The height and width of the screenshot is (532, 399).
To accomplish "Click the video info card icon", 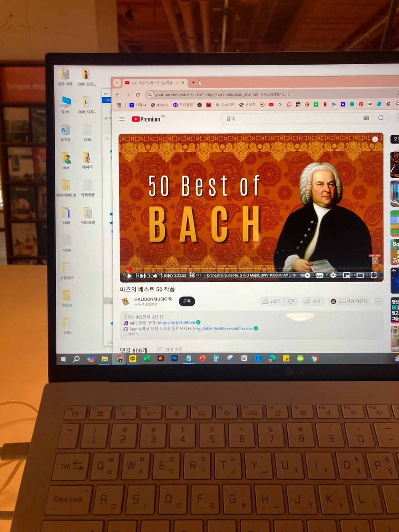I will click(x=375, y=139).
